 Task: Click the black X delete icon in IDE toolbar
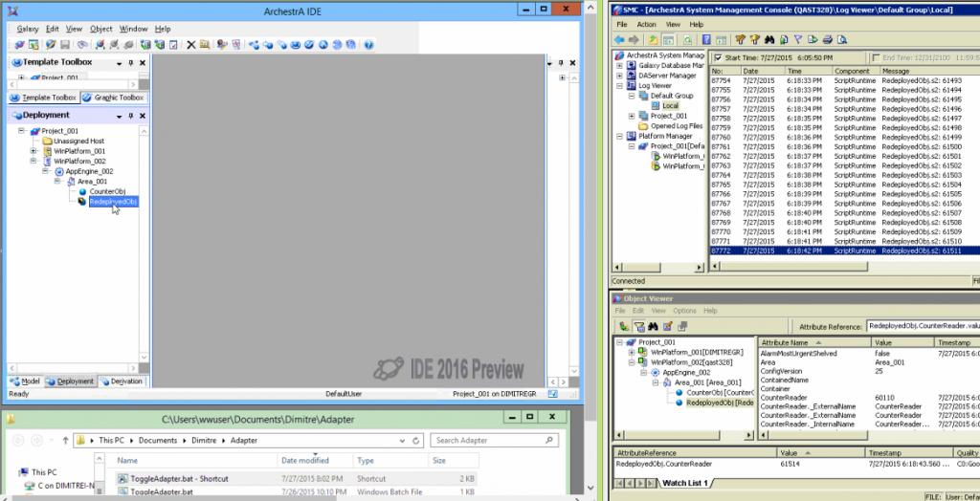click(x=190, y=45)
